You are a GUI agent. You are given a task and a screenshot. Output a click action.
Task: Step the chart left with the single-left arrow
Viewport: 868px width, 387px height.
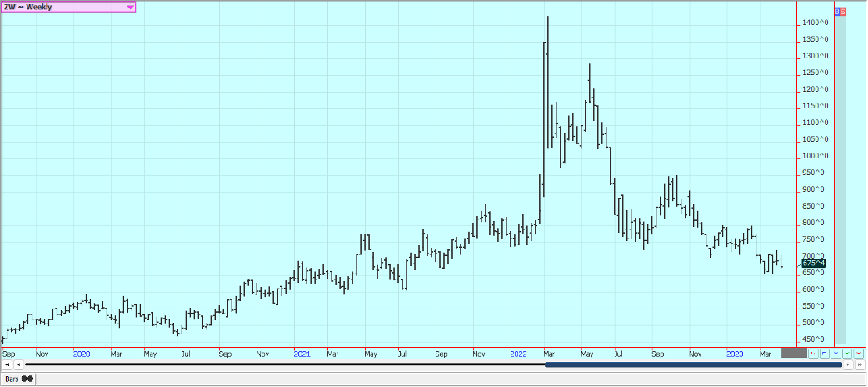(x=18, y=364)
